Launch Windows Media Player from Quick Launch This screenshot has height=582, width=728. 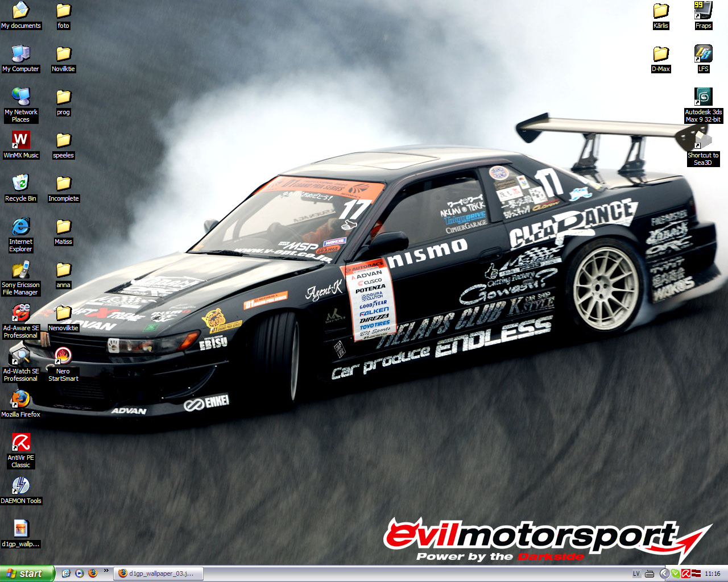tap(80, 573)
